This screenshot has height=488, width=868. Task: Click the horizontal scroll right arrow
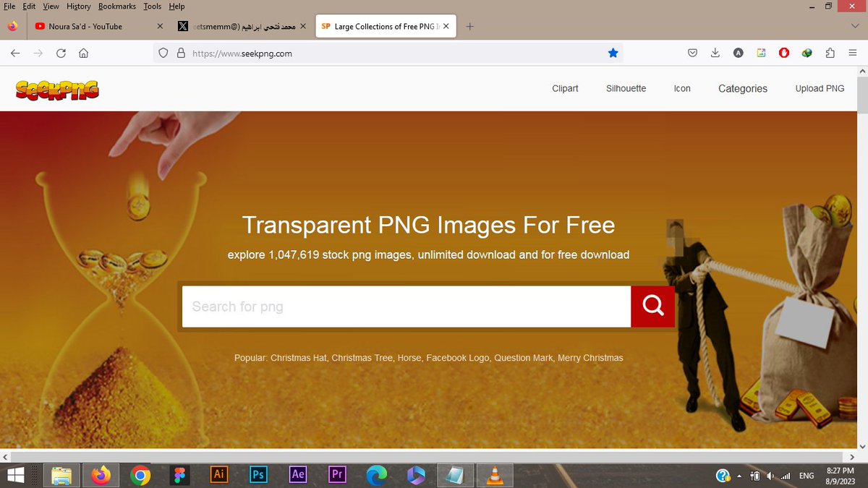851,457
